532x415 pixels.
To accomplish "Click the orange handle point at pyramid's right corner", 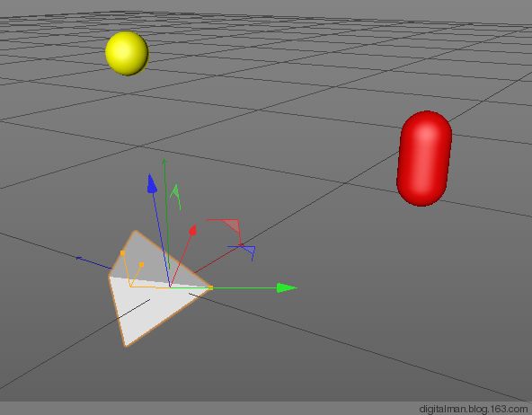I will 210,287.
